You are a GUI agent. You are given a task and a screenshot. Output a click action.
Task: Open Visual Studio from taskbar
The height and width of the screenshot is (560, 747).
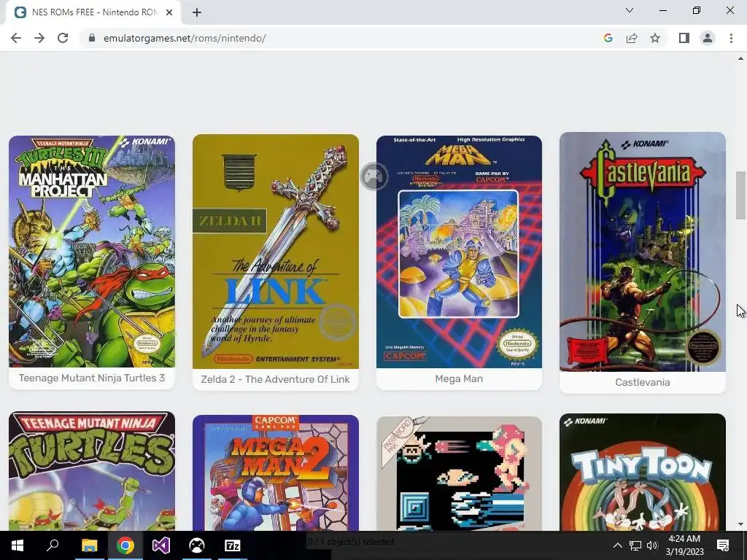[x=161, y=545]
